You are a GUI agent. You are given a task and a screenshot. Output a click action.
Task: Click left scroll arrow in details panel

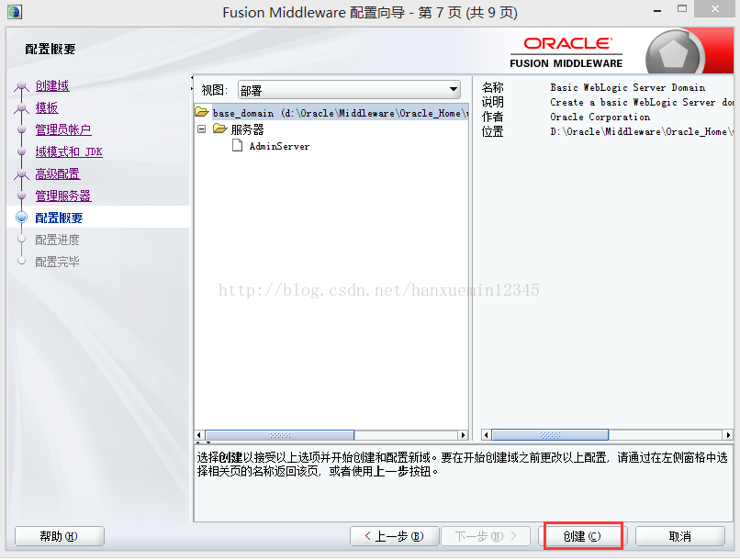click(486, 435)
